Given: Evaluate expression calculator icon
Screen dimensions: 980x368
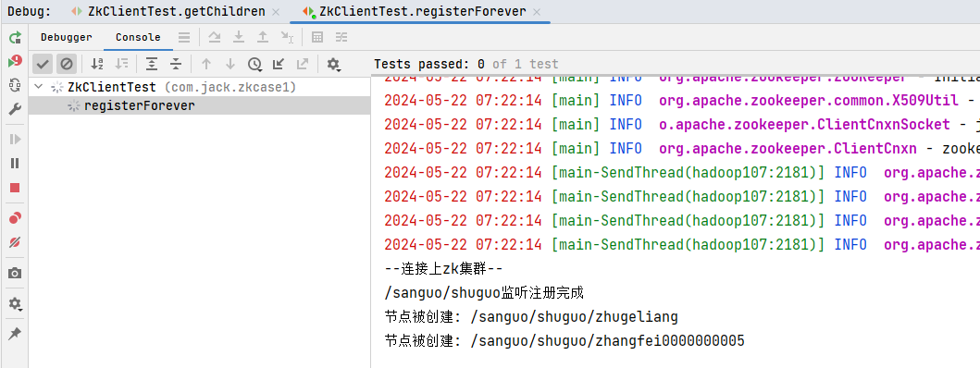Looking at the screenshot, I should (x=317, y=38).
